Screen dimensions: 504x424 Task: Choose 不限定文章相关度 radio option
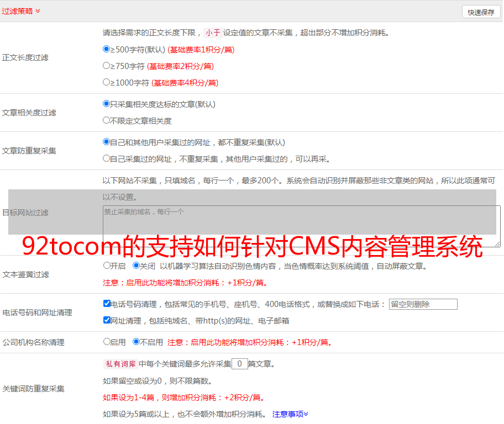107,120
